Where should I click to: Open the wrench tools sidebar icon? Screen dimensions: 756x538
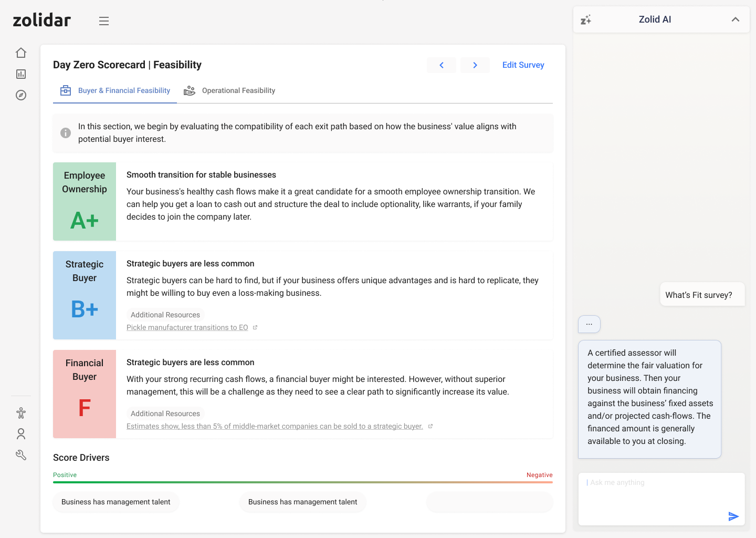[21, 455]
